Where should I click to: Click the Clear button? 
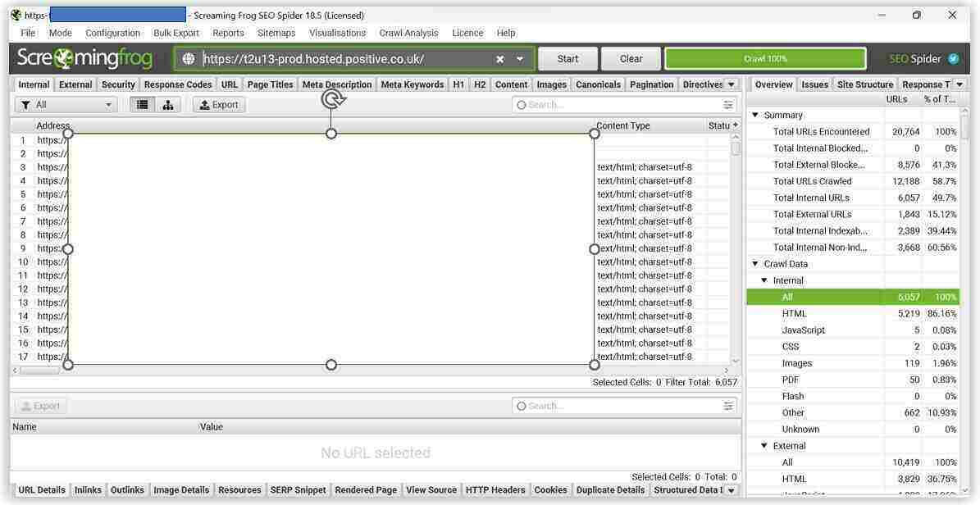631,59
